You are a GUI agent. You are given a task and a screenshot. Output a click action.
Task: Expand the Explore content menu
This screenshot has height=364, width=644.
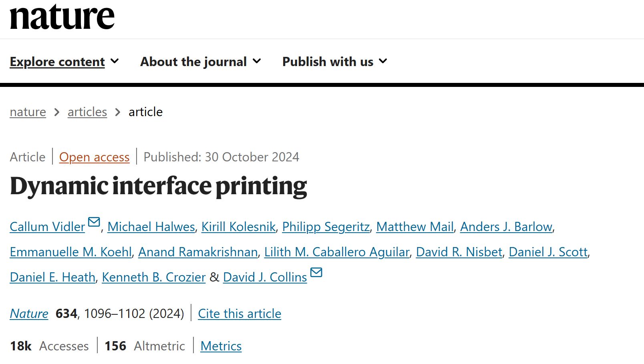(64, 62)
